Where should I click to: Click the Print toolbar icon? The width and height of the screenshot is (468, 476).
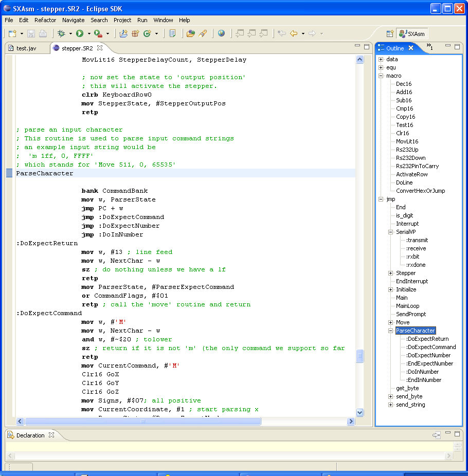(x=43, y=33)
